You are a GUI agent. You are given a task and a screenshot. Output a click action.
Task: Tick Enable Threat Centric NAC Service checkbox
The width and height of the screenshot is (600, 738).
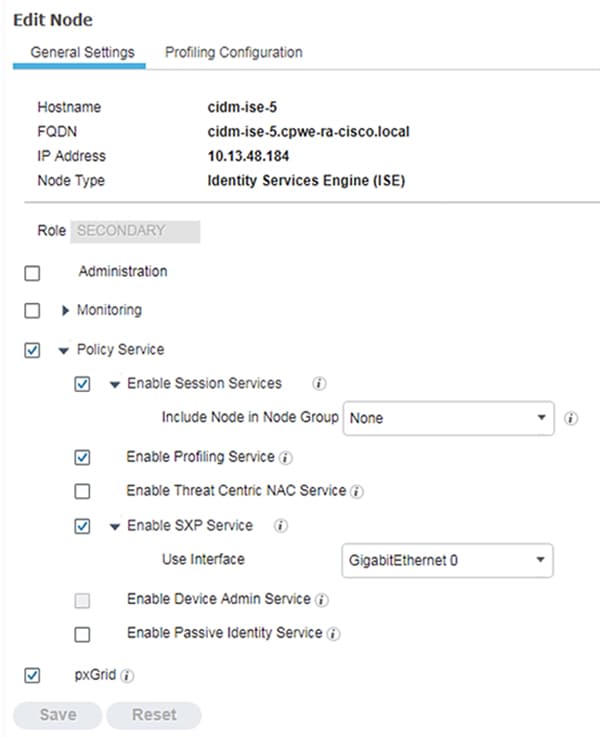click(82, 491)
